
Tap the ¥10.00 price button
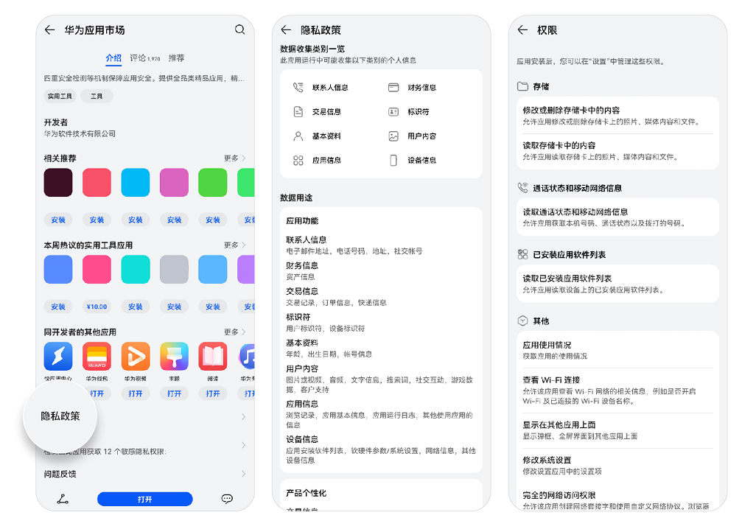tap(97, 307)
